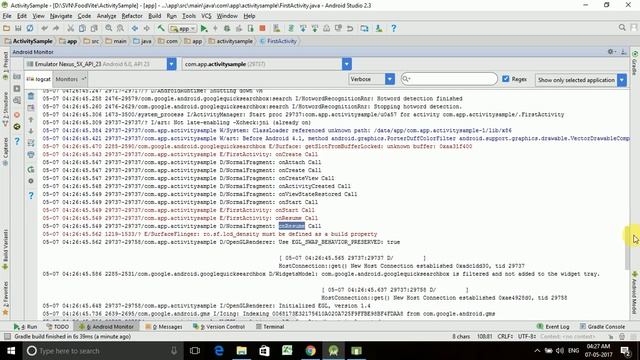The height and width of the screenshot is (360, 640).
Task: Switch to the Monitors tab
Action: pos(70,79)
